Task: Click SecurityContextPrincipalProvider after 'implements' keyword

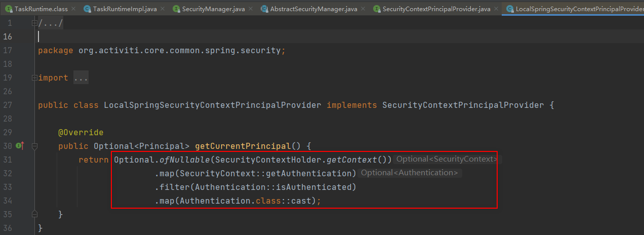Action: [x=463, y=105]
